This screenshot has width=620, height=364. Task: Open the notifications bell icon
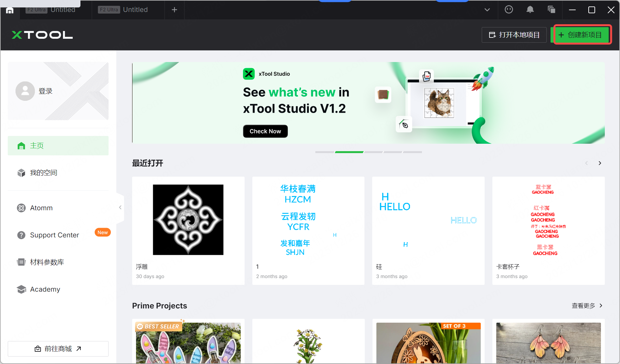(x=530, y=10)
